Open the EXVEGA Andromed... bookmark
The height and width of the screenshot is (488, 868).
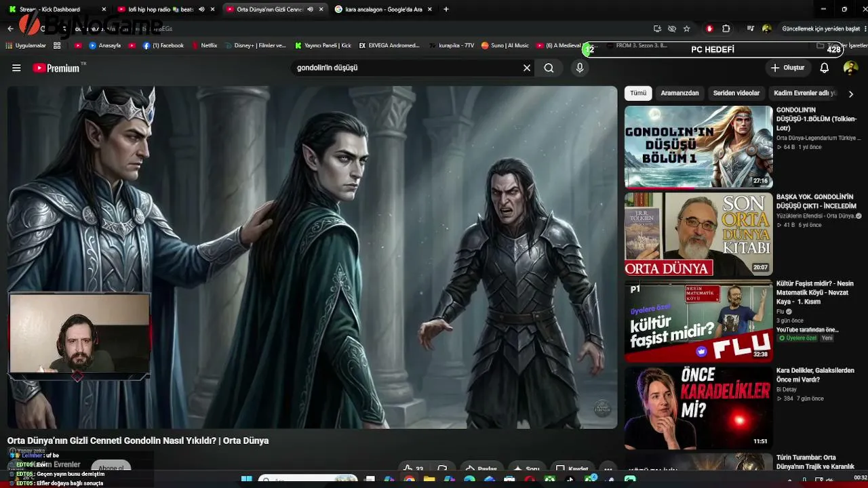pos(389,45)
